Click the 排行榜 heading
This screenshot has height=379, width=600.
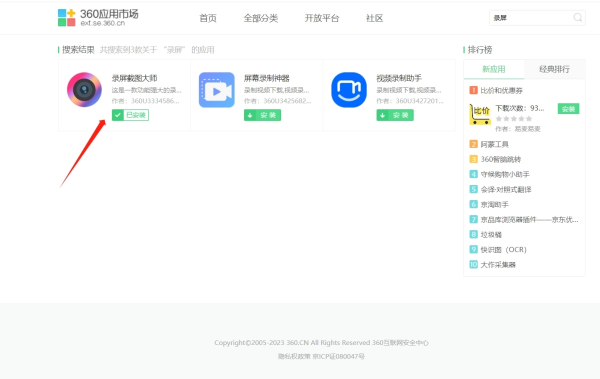click(x=480, y=50)
